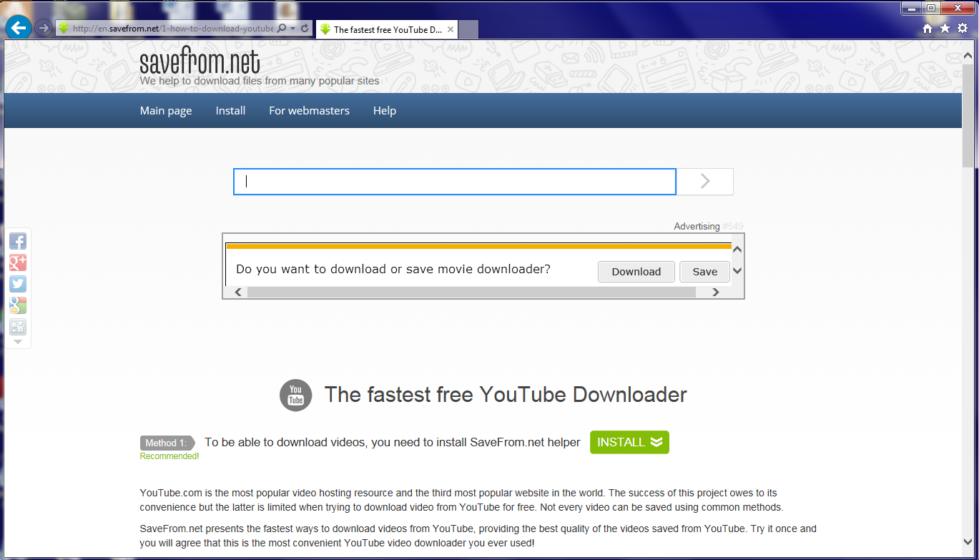The width and height of the screenshot is (979, 560).
Task: Click the green INSTALL button
Action: [629, 442]
